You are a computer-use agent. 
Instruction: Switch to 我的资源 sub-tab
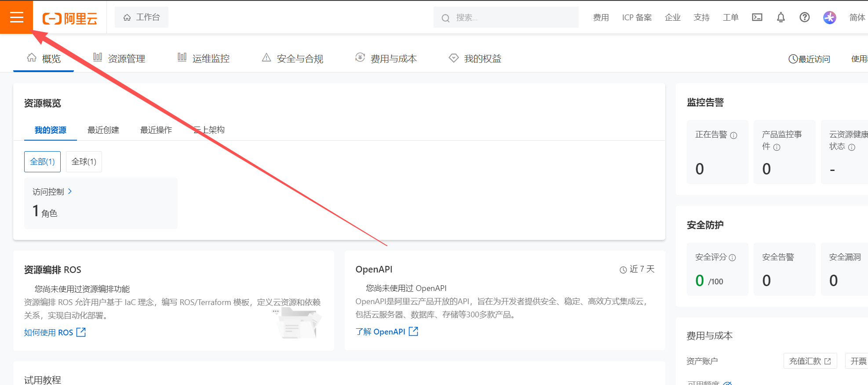coord(51,130)
